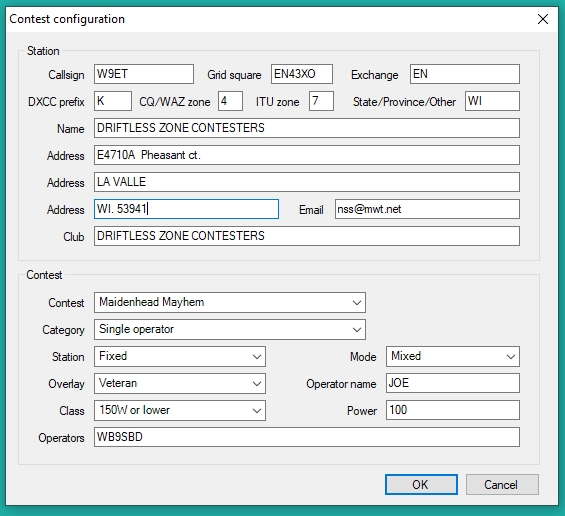Screen dimensions: 565x516
Task: Click the State/Province/Other field showing WI
Action: [x=492, y=101]
